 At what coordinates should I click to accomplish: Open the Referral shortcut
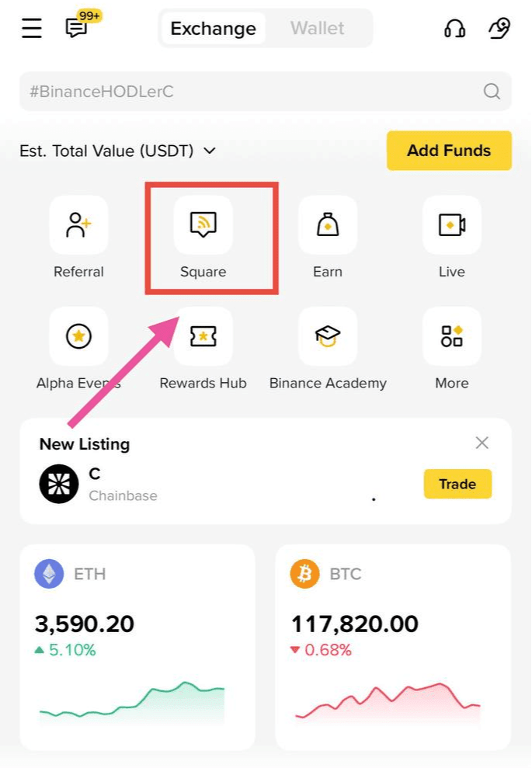(x=79, y=225)
